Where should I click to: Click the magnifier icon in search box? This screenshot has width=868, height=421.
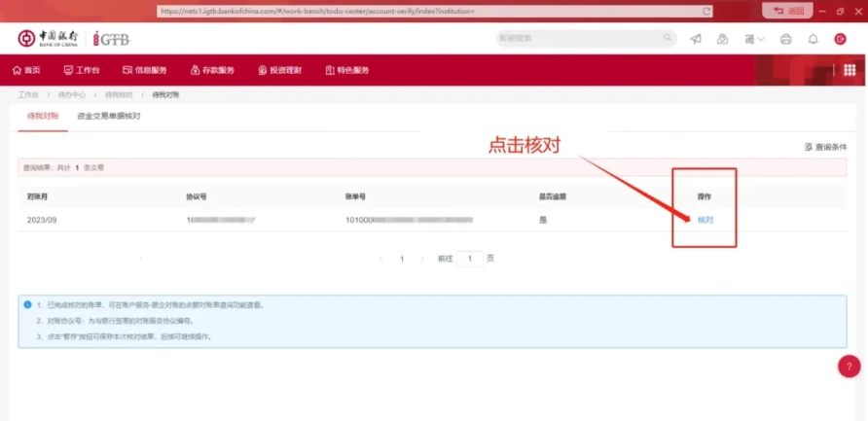tap(667, 38)
